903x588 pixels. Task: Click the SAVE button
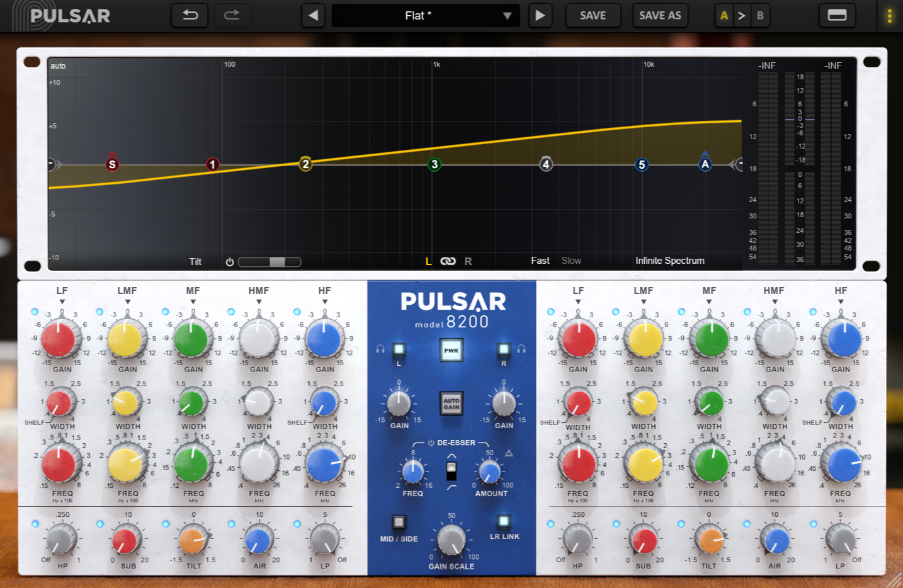tap(593, 15)
